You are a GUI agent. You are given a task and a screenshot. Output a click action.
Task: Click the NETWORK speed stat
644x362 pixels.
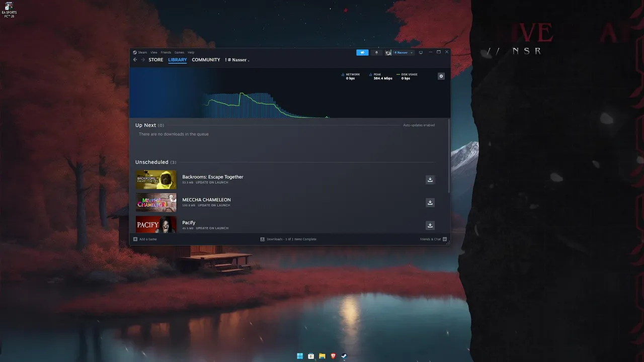coord(351,76)
